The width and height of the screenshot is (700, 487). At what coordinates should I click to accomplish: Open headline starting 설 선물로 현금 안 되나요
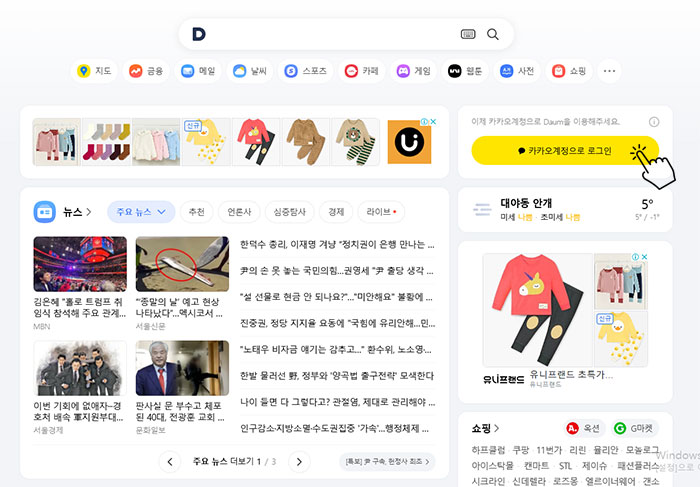(x=336, y=297)
